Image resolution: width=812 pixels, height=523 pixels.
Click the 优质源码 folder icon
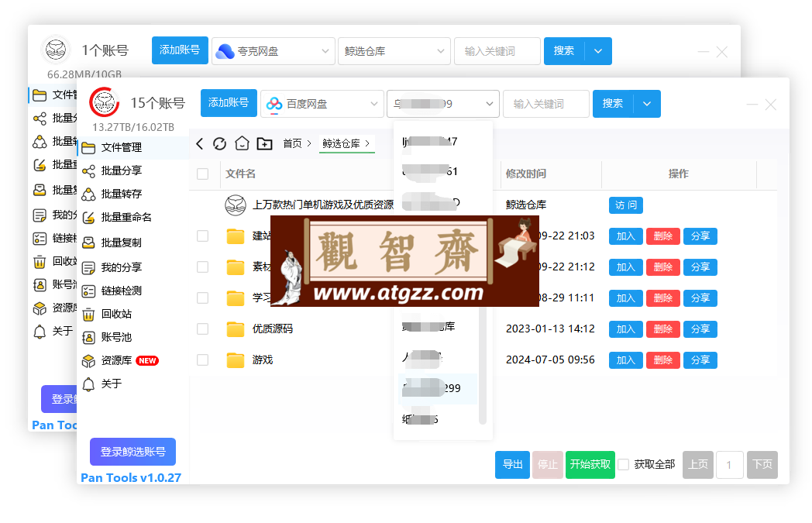(235, 329)
